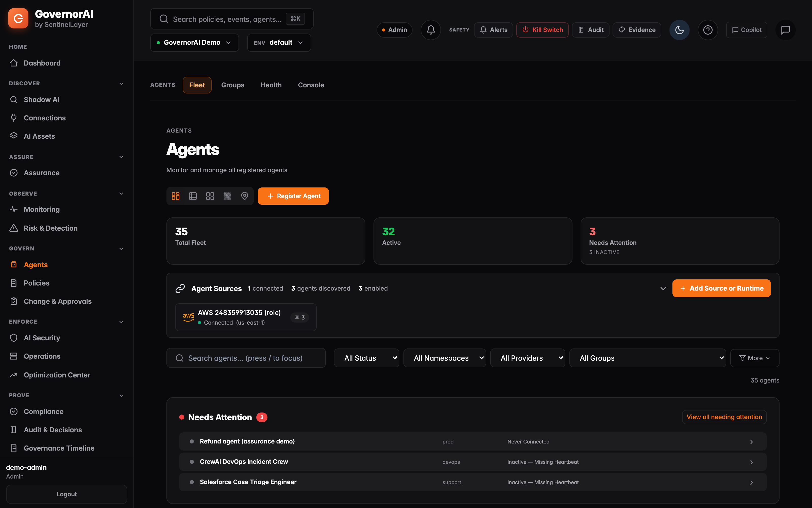Screen dimensions: 812x508
Task: Collapse the Enforce sidebar section
Action: coord(121,322)
